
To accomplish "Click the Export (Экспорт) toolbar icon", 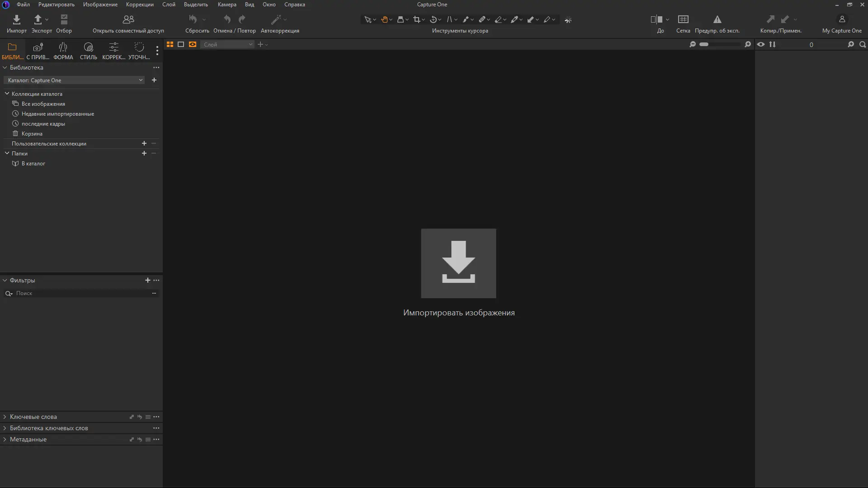I will pos(38,20).
